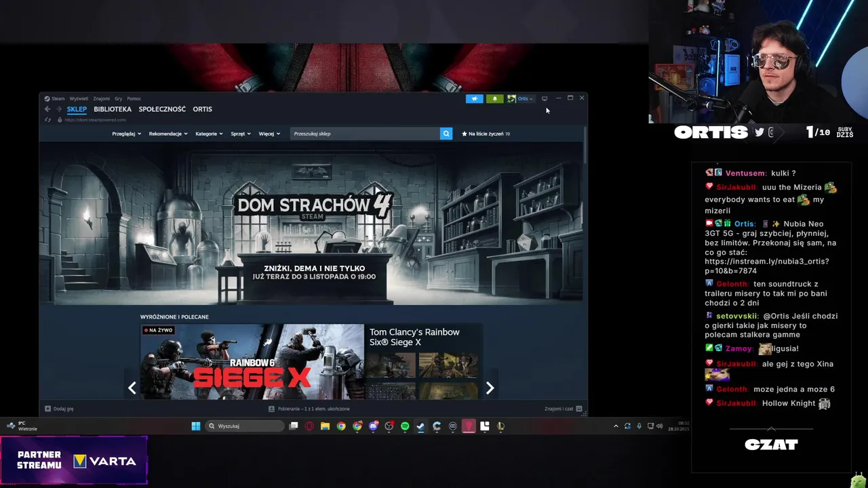Click the taskbar clock and date
This screenshot has height=488, width=868.
[679, 426]
